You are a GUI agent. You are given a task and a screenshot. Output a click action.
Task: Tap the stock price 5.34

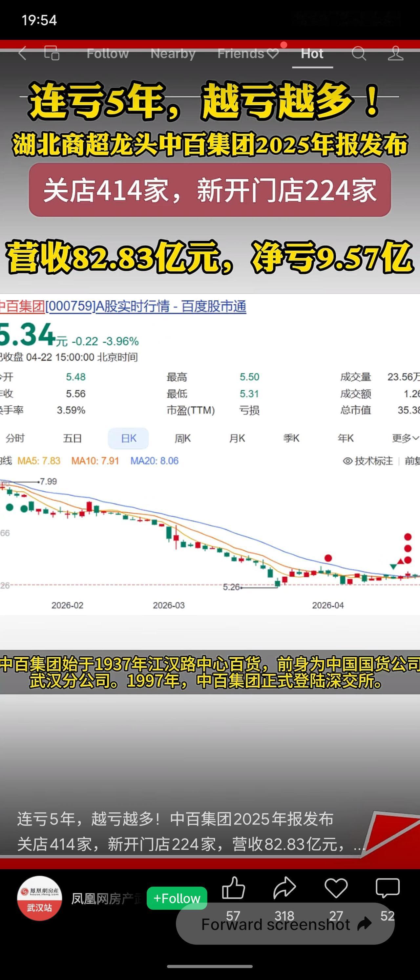tap(27, 334)
